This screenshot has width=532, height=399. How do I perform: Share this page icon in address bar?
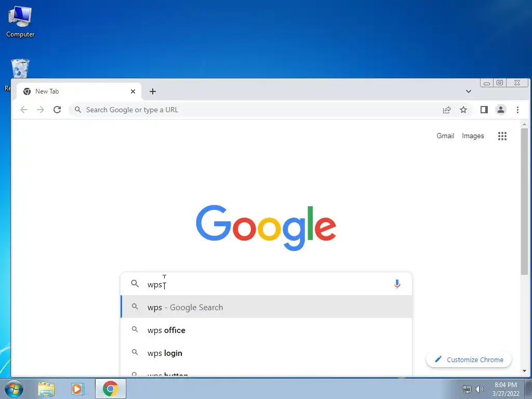[x=447, y=110]
